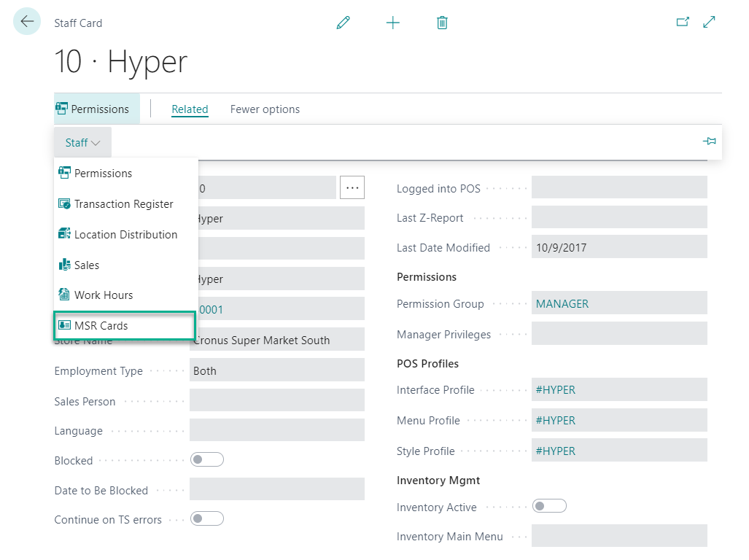
Task: Open card in new window icon
Action: [683, 22]
